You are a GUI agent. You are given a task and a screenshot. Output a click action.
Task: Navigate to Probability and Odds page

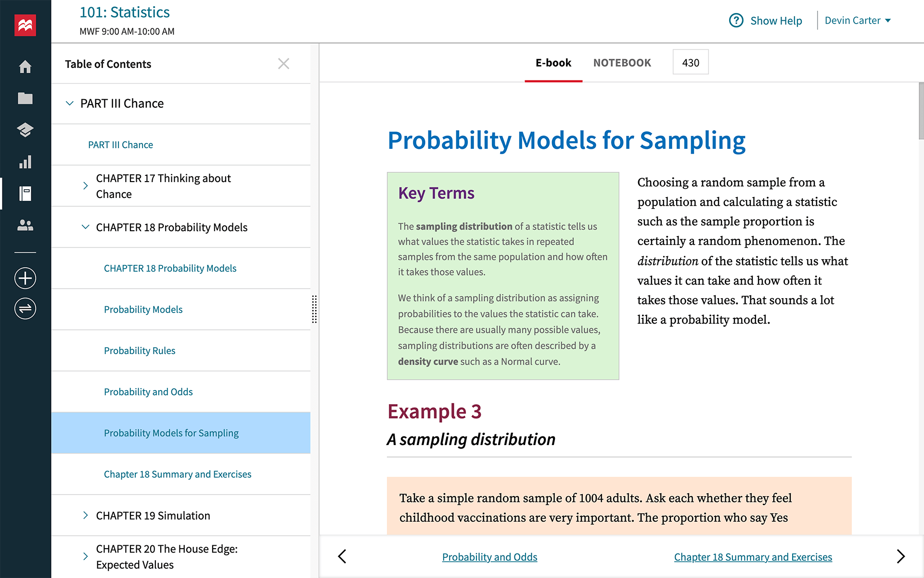148,391
